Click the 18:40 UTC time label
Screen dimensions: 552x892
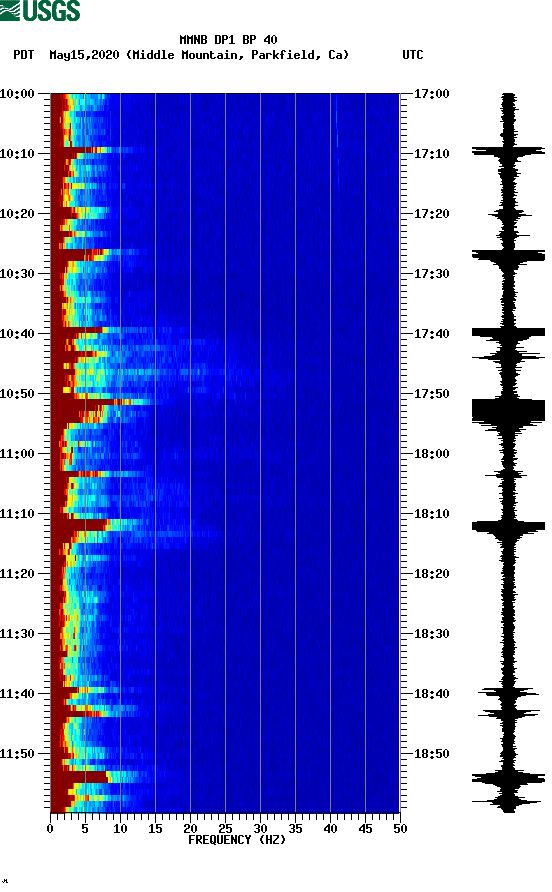point(432,694)
